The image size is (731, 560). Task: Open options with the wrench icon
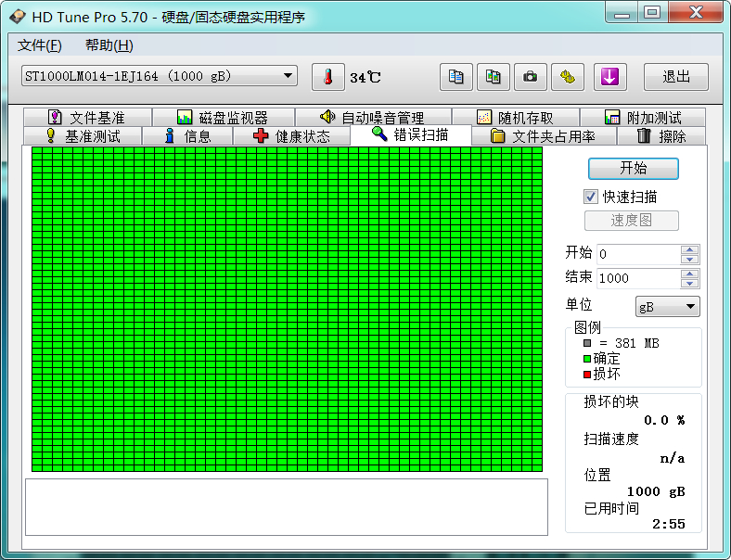pos(568,77)
